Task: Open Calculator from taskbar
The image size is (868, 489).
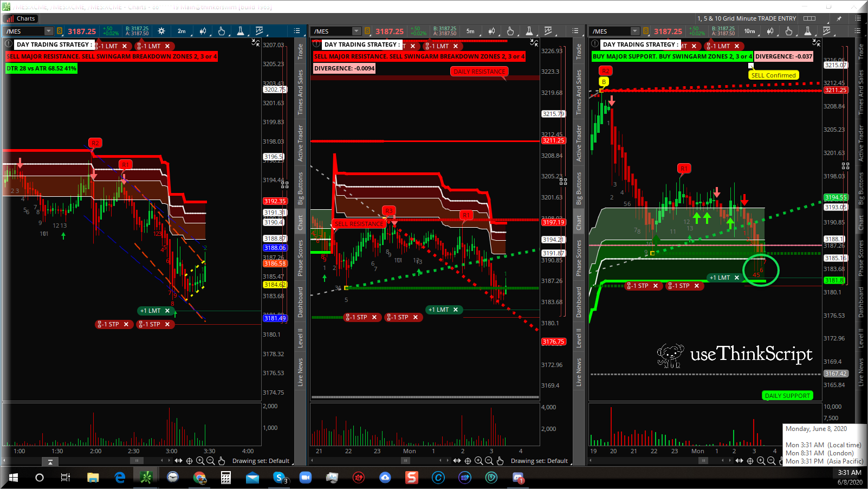Action: (x=226, y=478)
